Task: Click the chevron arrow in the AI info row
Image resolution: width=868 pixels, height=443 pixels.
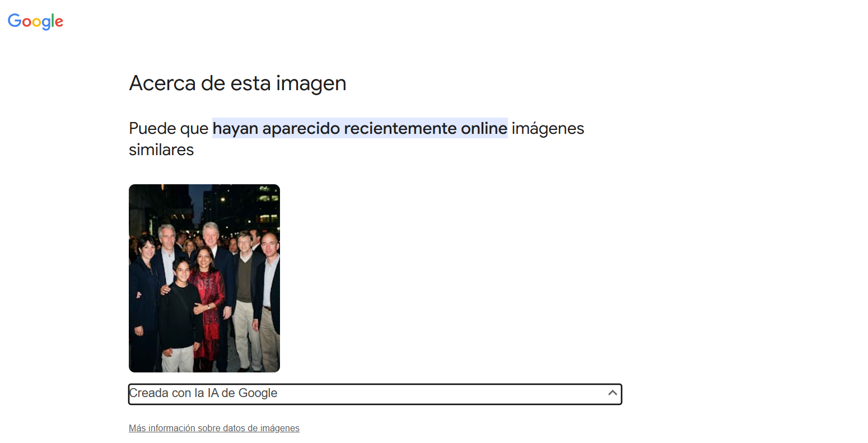Action: click(613, 393)
